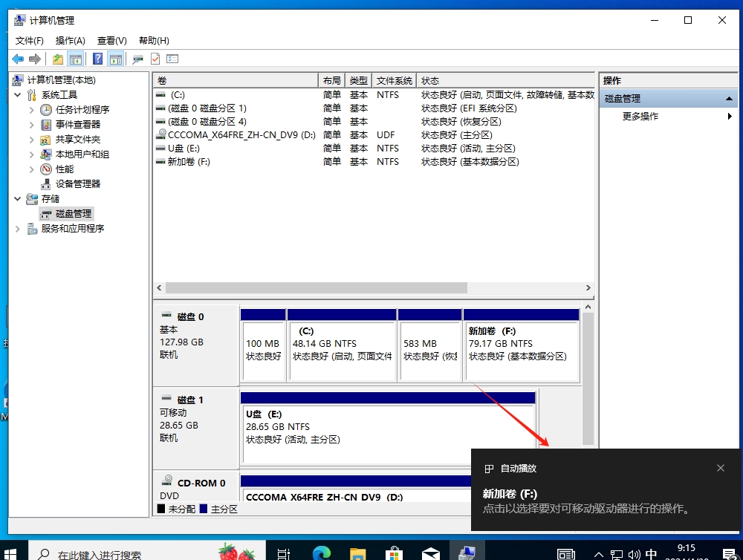This screenshot has height=560, width=743.
Task: Open Microsoft Edge from the taskbar
Action: point(321,553)
